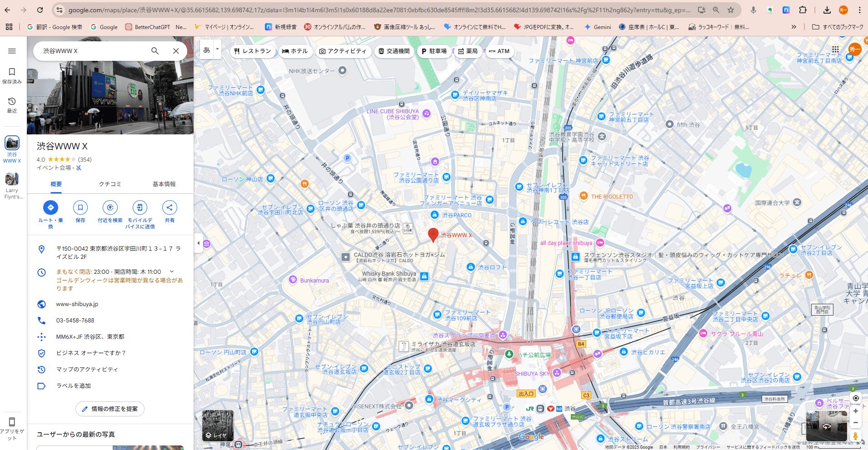Click the Search nearby icon
This screenshot has height=450, width=868.
(x=110, y=208)
